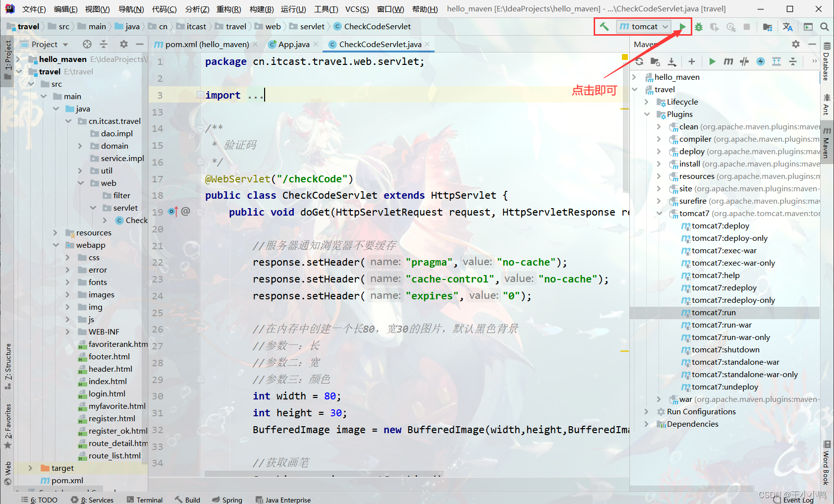Screen dimensions: 834x504
Task: Expand domain package in Project tree
Action: [80, 146]
